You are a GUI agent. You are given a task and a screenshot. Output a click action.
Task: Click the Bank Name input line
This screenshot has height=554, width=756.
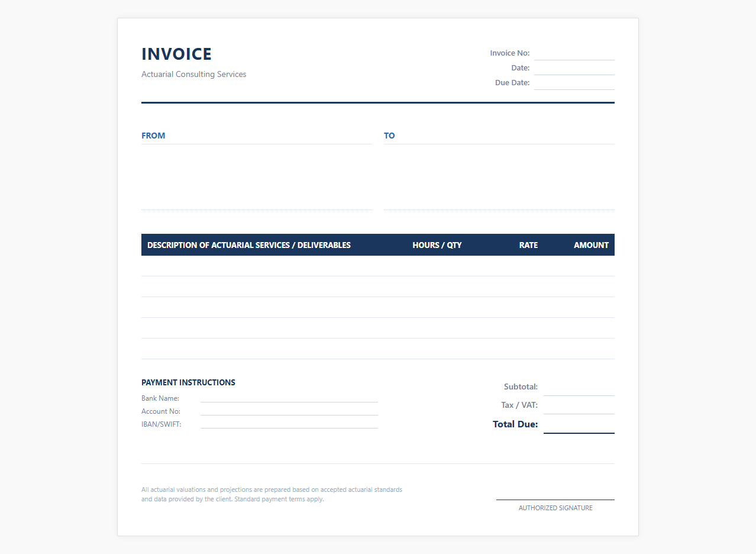click(x=289, y=398)
